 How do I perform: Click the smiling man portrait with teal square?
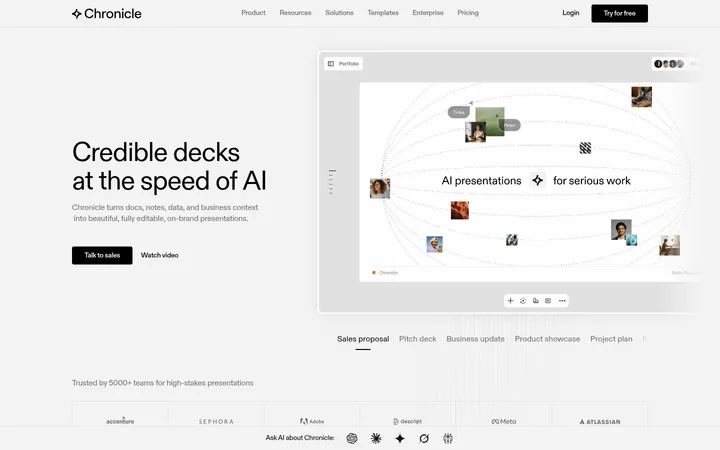[621, 230]
